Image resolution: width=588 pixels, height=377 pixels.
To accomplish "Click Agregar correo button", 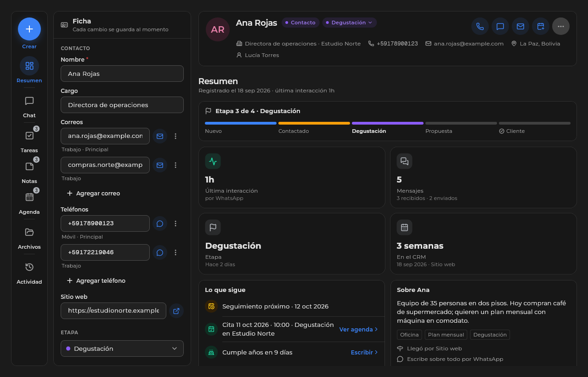I will (93, 194).
